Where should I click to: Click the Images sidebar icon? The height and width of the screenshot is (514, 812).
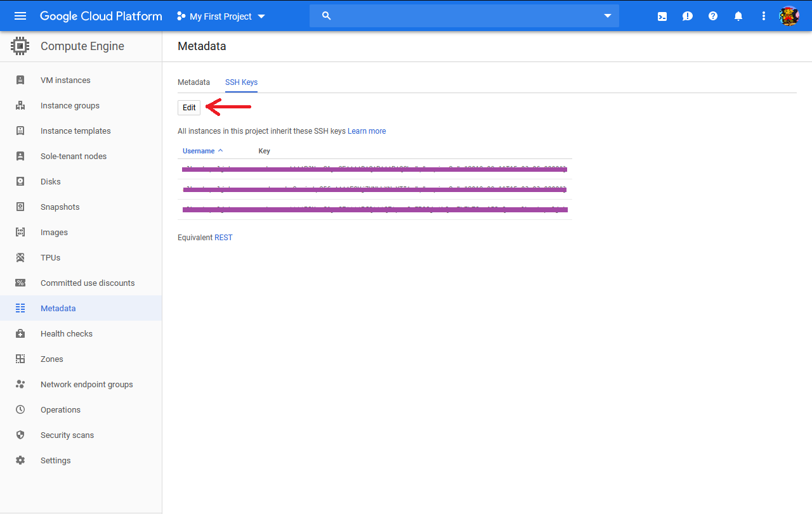click(20, 232)
